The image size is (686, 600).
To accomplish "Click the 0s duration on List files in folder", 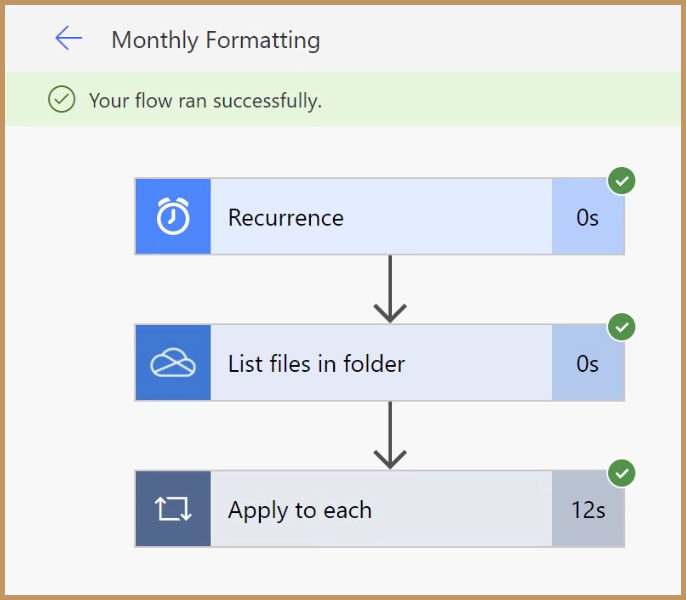I will [588, 364].
